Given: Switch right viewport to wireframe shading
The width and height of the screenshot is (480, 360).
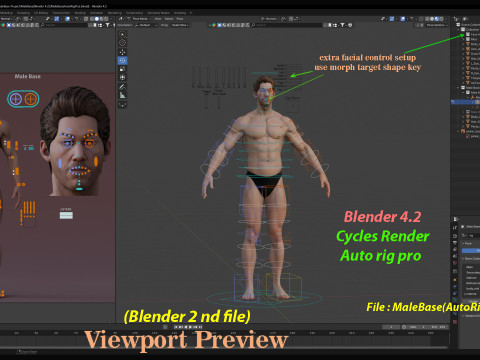Looking at the screenshot, I should coord(427,19).
